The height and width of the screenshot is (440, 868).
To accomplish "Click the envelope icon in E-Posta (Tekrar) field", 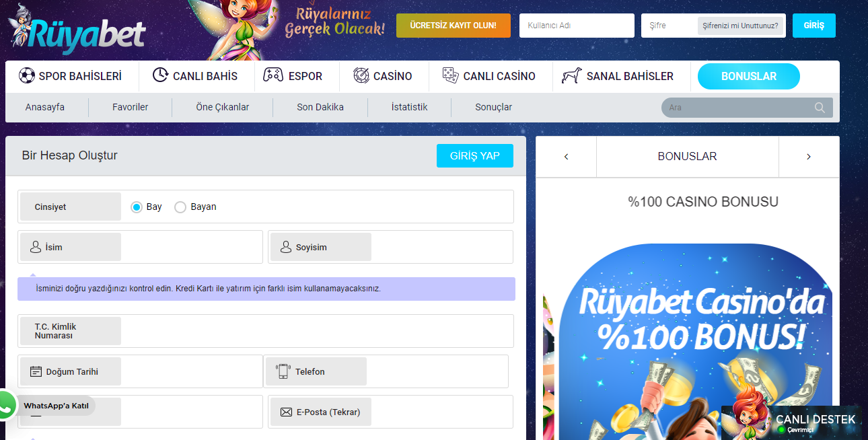I will coord(286,412).
